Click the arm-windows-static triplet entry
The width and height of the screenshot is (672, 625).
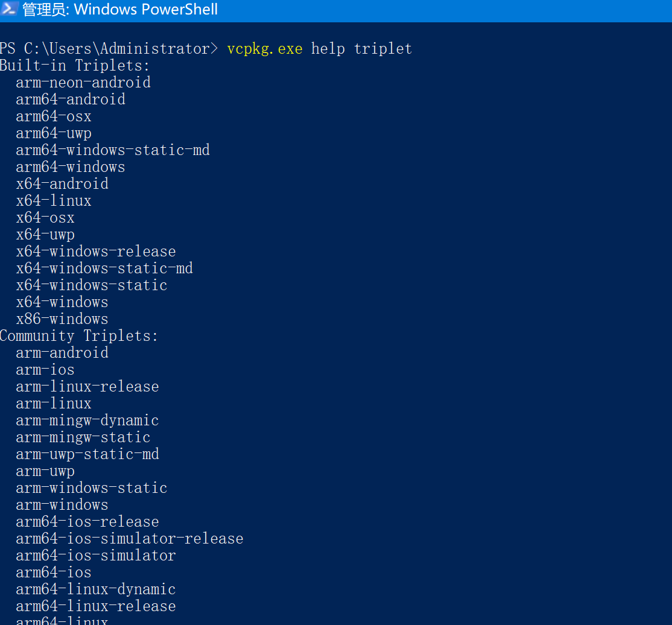click(x=91, y=487)
